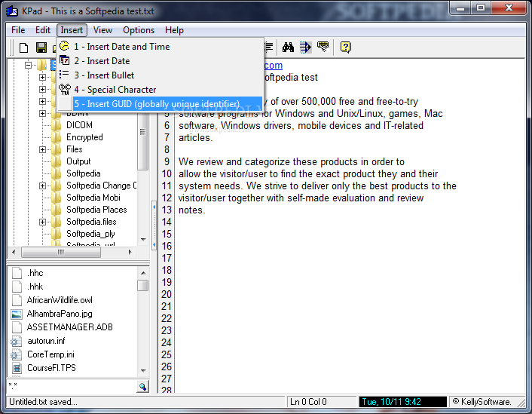Open the File menu
532x414 pixels.
click(x=18, y=30)
